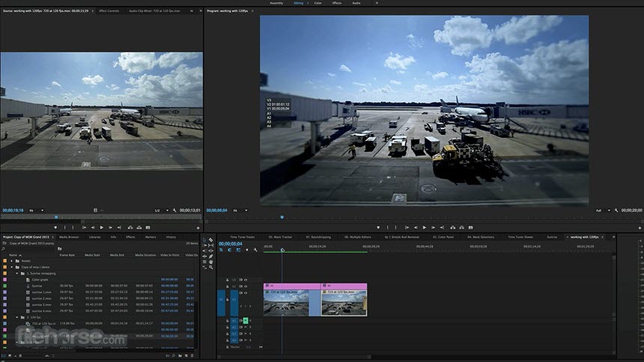Step forward one frame in Source monitor

coord(111,227)
